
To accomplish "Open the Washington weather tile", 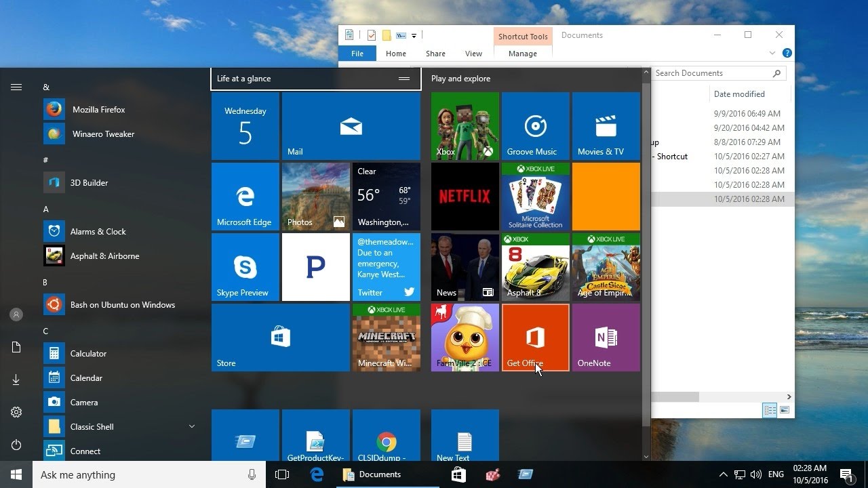I will pos(387,197).
